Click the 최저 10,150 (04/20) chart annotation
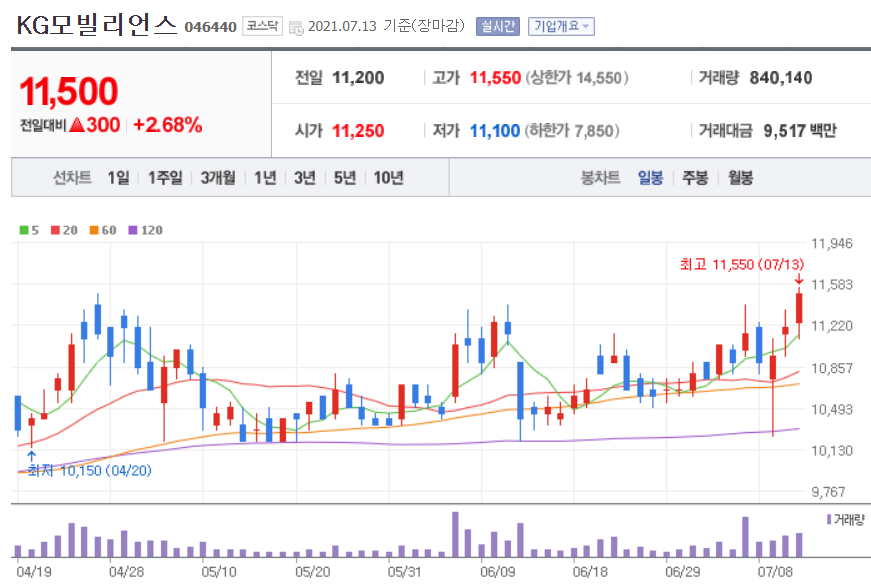871x587 pixels. tap(89, 471)
